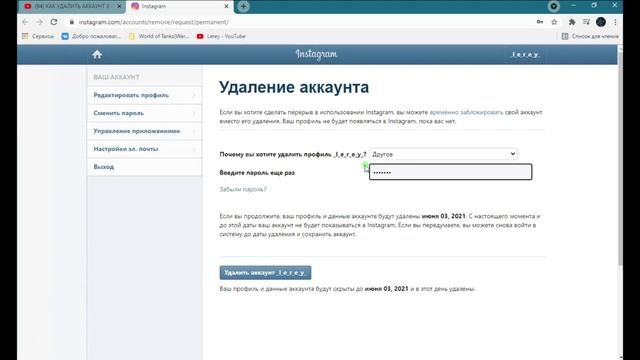Click the Удаление аккаунта heading
Image resolution: width=640 pixels, height=360 pixels.
click(294, 87)
